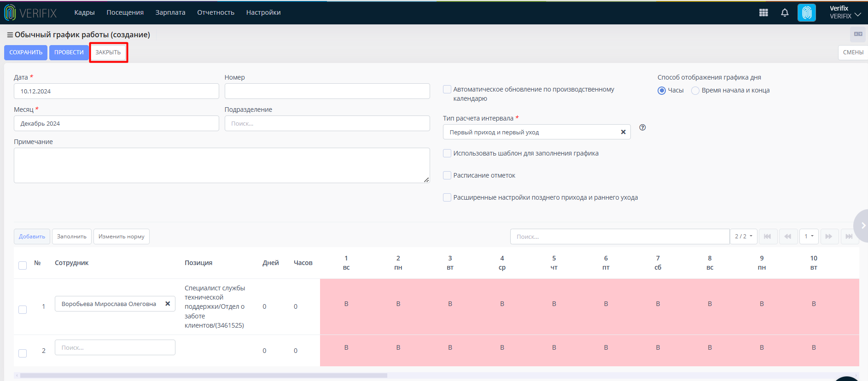Viewport: 868px width, 381px height.
Task: Open the page number 1 dropdown
Action: [809, 237]
